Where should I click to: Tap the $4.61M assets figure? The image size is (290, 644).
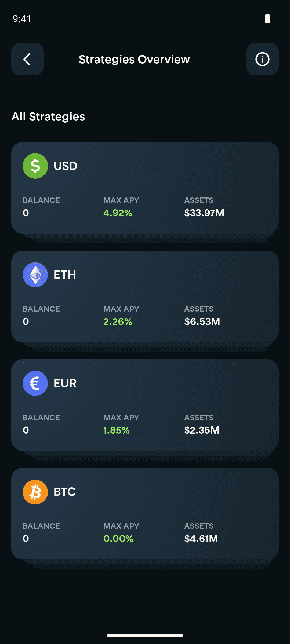(201, 539)
